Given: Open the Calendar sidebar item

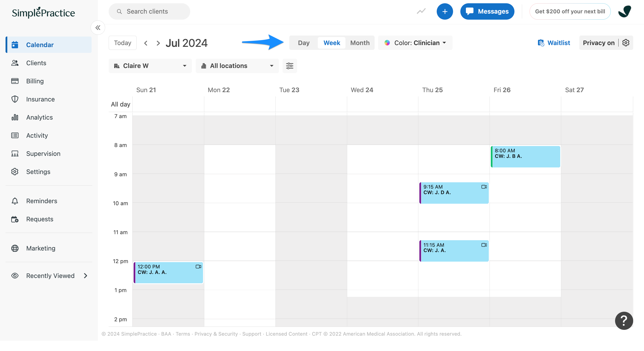Looking at the screenshot, I should coord(49,45).
